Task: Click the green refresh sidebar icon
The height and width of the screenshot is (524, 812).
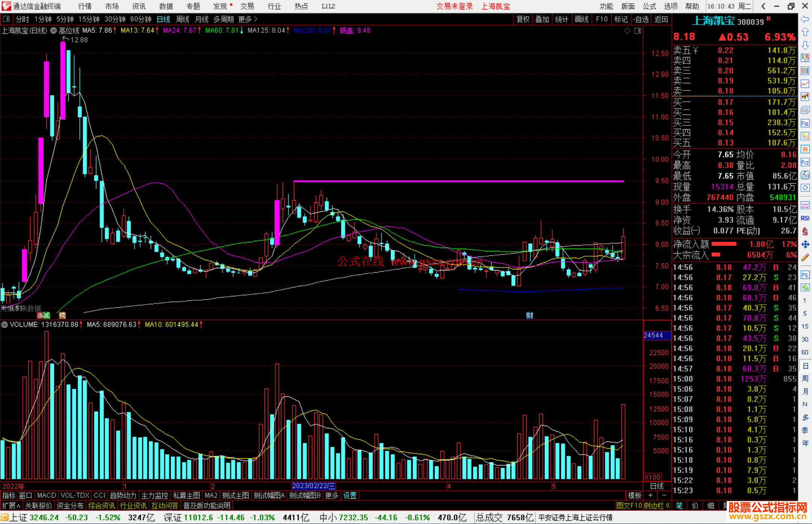Action: 805,288
